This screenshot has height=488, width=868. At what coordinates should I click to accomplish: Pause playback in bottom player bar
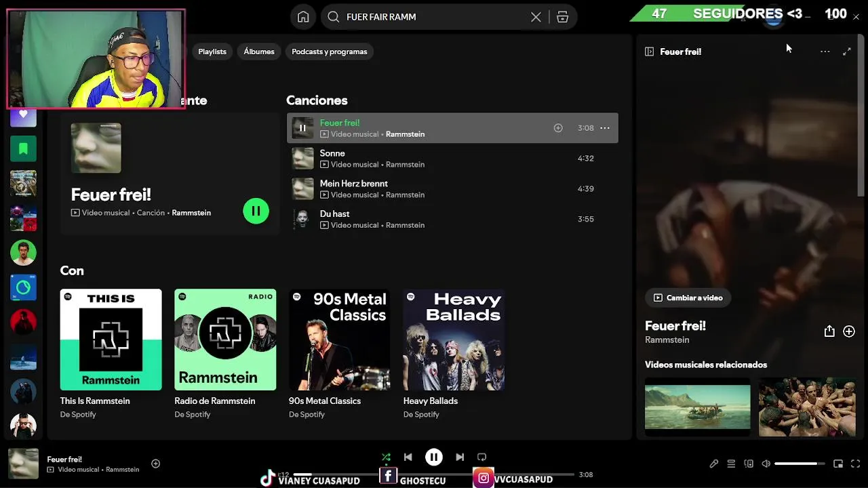click(434, 457)
